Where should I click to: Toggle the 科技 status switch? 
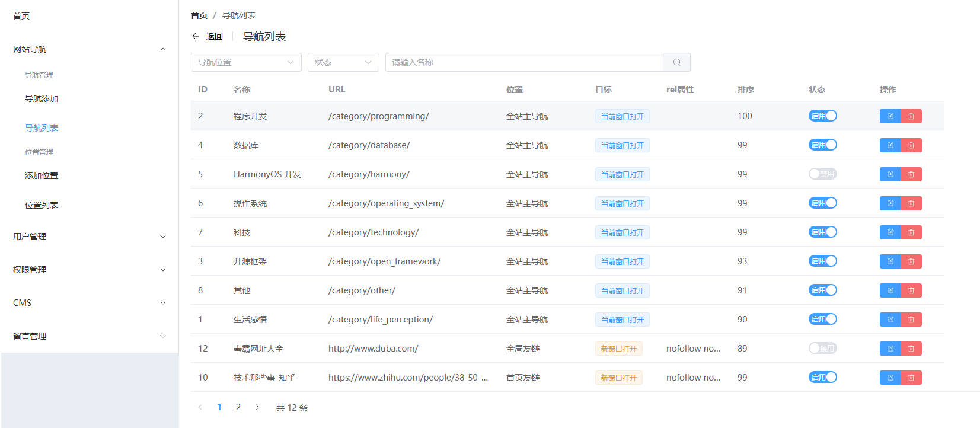[x=823, y=232]
